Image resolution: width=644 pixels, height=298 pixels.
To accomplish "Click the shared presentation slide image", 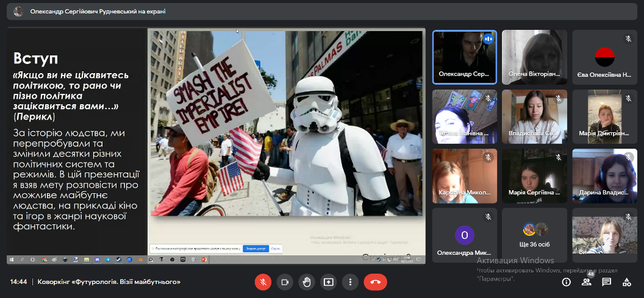I will coord(286,123).
